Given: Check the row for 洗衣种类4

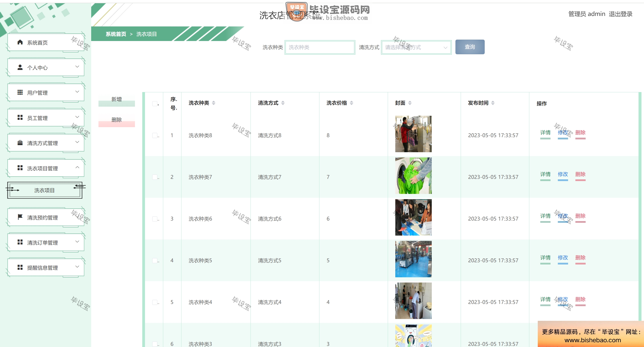Looking at the screenshot, I should [155, 302].
